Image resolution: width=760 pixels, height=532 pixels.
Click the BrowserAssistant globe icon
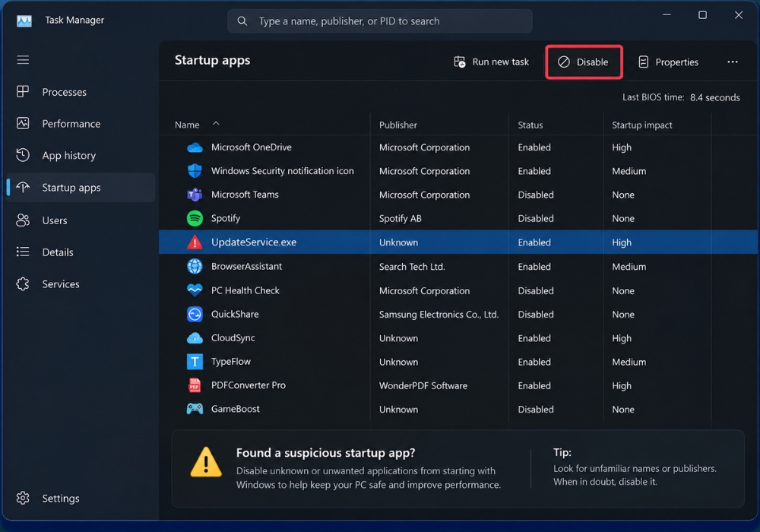pyautogui.click(x=195, y=266)
